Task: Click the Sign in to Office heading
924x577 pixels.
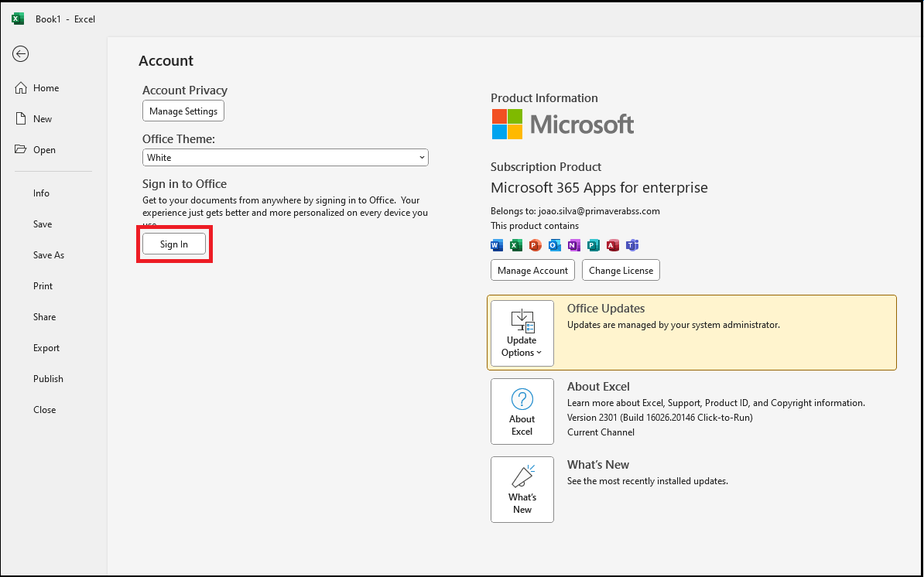Action: point(184,184)
